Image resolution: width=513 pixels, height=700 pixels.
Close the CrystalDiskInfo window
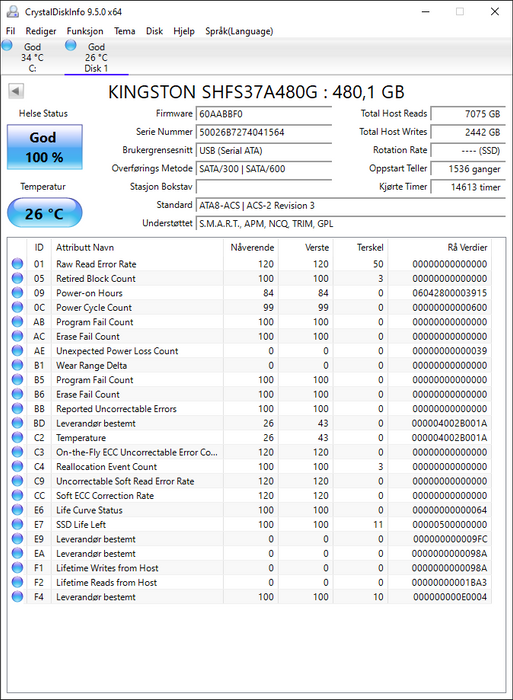495,12
